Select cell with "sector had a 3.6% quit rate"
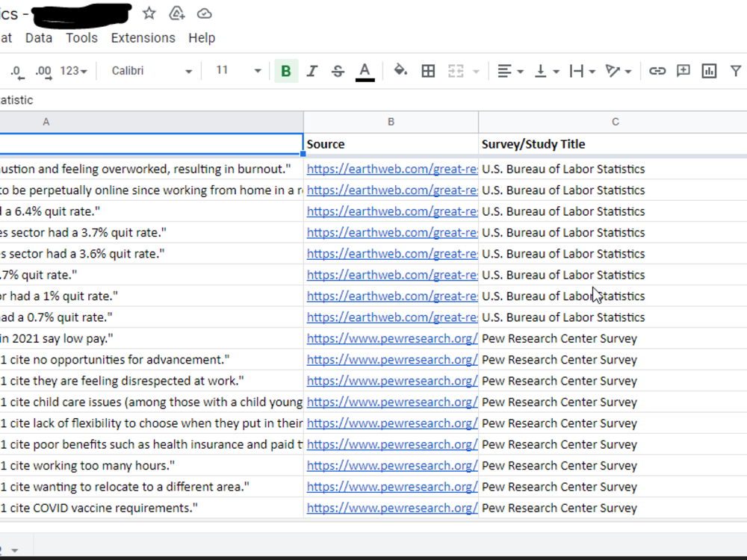Screen dimensions: 747x560 [152, 254]
